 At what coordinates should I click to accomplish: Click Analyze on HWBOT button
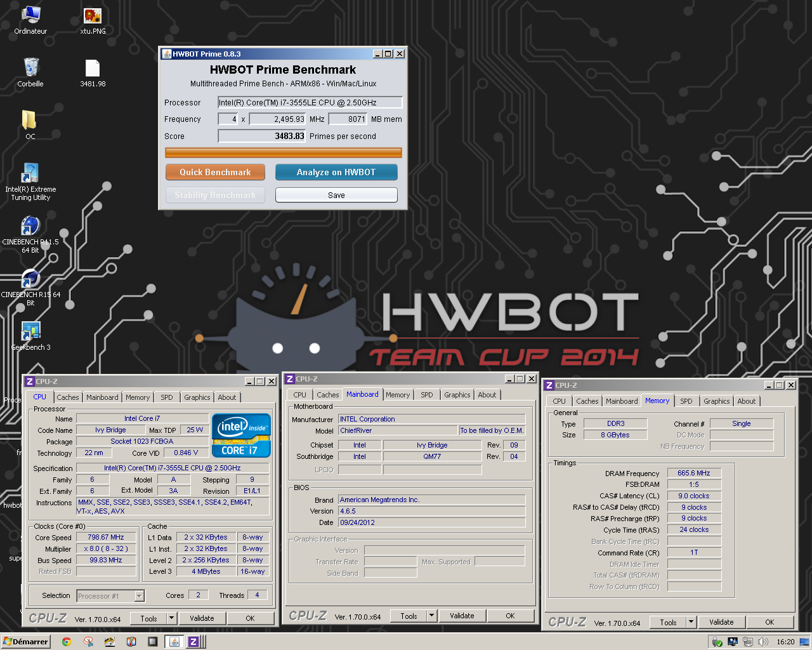click(x=336, y=172)
